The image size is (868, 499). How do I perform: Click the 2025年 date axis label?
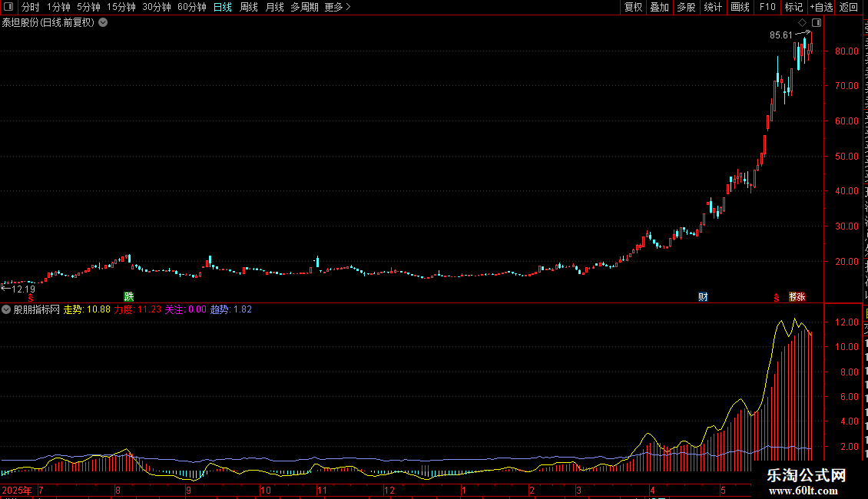[x=17, y=491]
